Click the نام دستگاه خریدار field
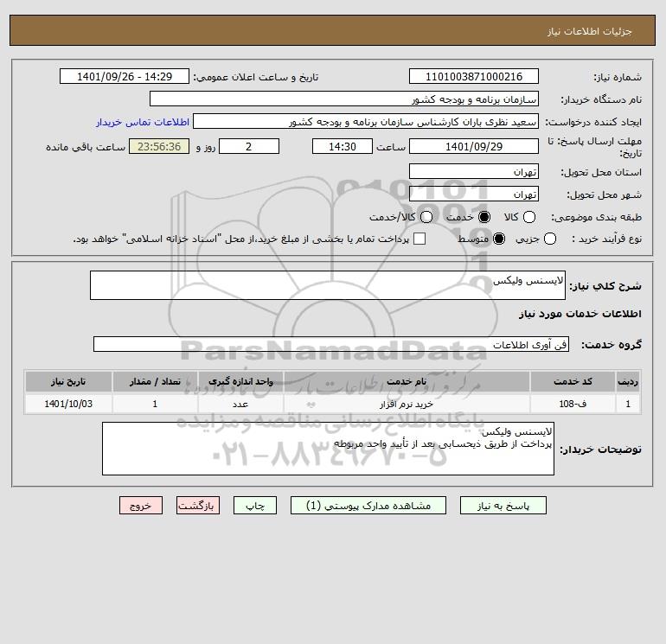666x644 pixels. tap(344, 99)
